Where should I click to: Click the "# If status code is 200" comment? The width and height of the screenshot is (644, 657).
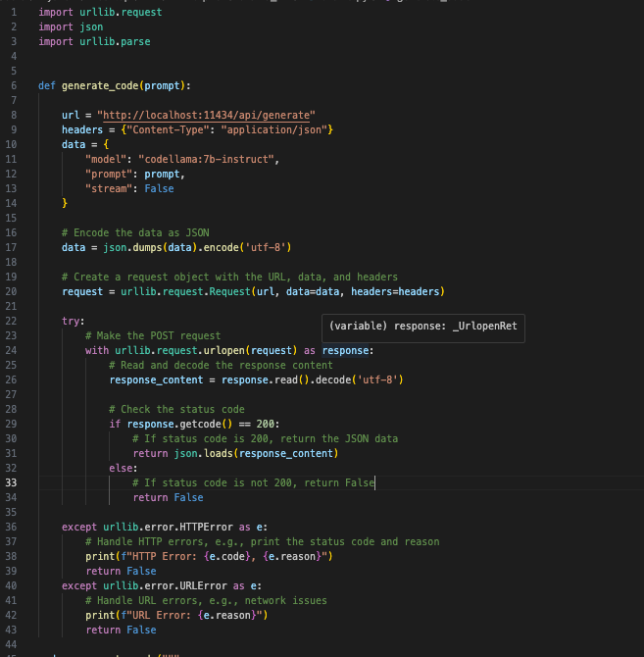[265, 438]
